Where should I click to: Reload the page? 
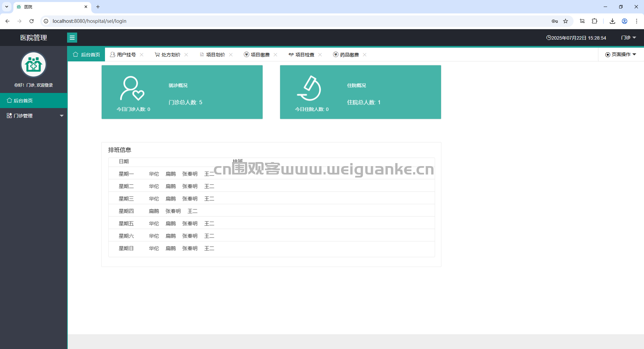32,21
